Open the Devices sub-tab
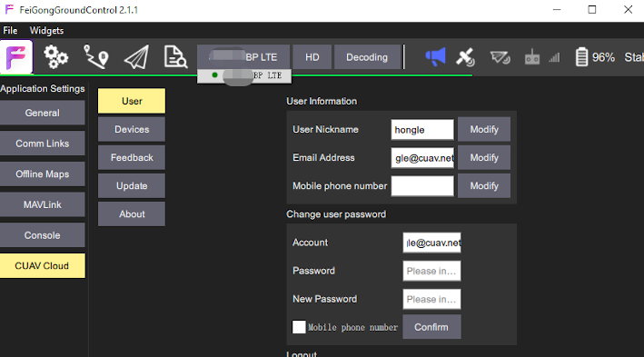The height and width of the screenshot is (357, 644). pyautogui.click(x=132, y=129)
